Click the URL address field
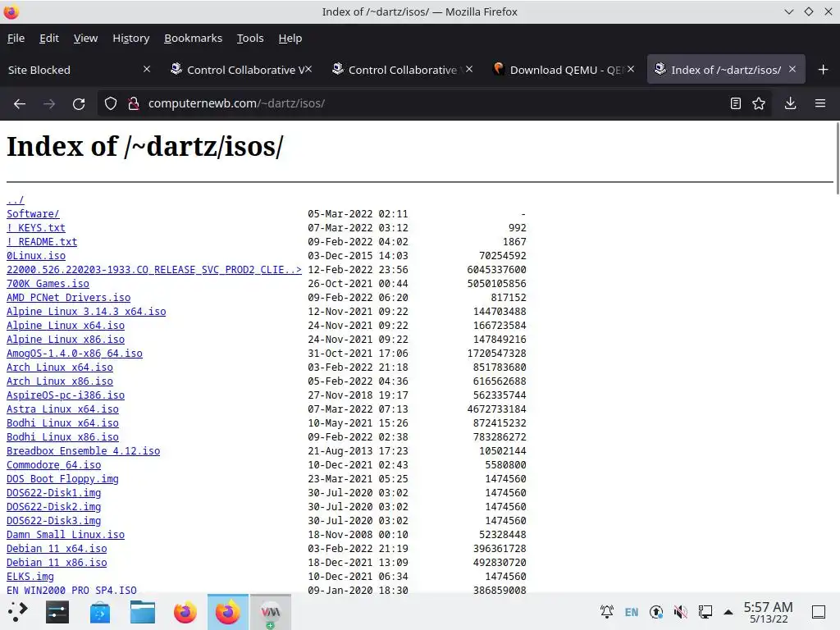The width and height of the screenshot is (840, 630). (434, 103)
